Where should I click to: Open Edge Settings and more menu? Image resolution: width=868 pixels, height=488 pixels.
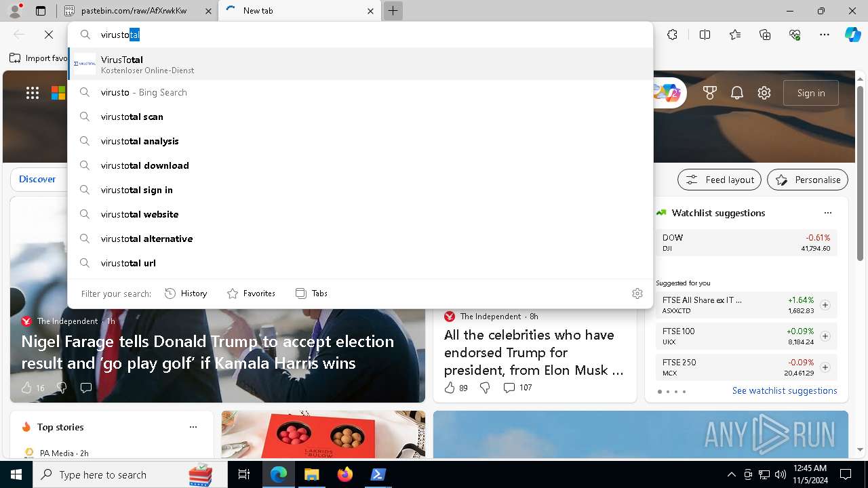(825, 35)
